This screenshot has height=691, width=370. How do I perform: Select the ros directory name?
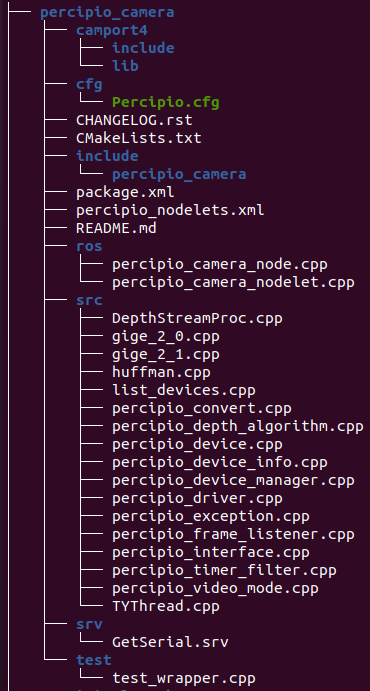coord(89,246)
